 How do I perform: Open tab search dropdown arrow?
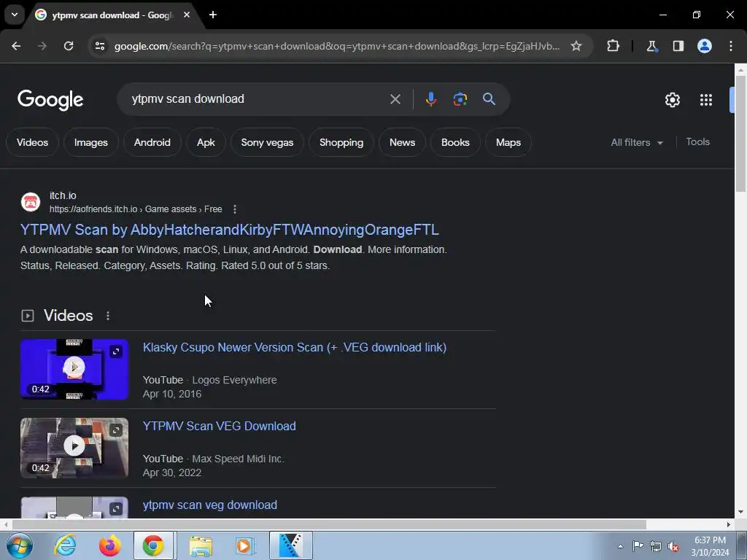(x=15, y=15)
